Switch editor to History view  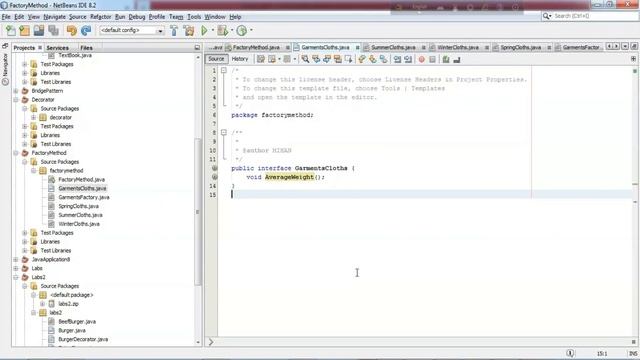tap(240, 59)
